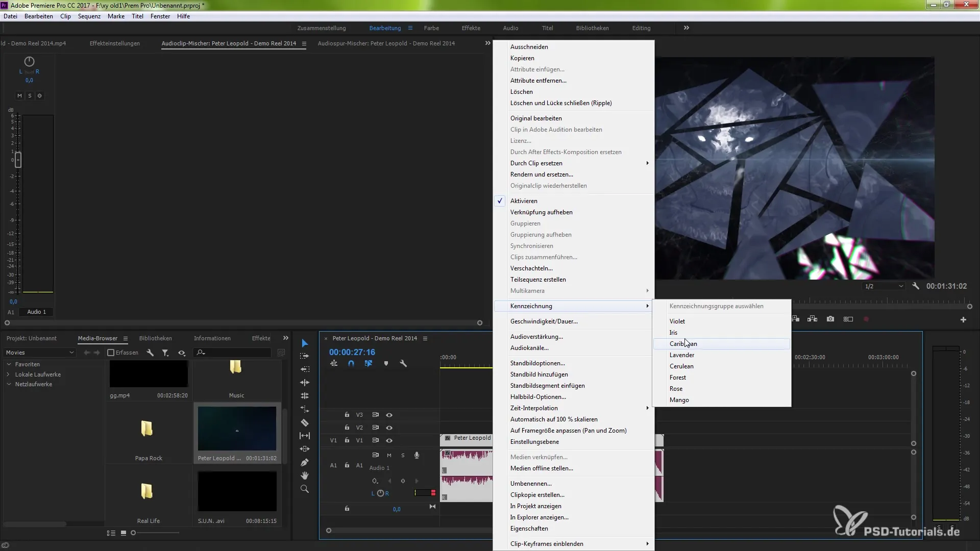
Task: Switch Media-Browser to list view
Action: click(111, 533)
